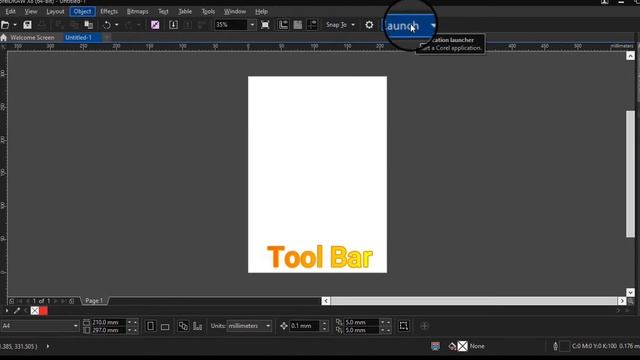Click the vertical scrollbar down arrow
This screenshot has height=360, width=640.
631,292
